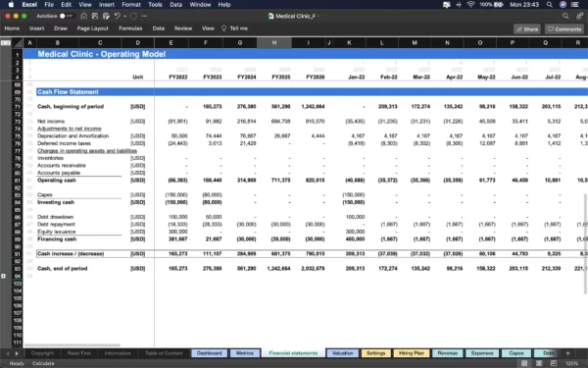Switch to the Valuation sheet tab
Viewport: 588px width, 368px height.
[342, 353]
